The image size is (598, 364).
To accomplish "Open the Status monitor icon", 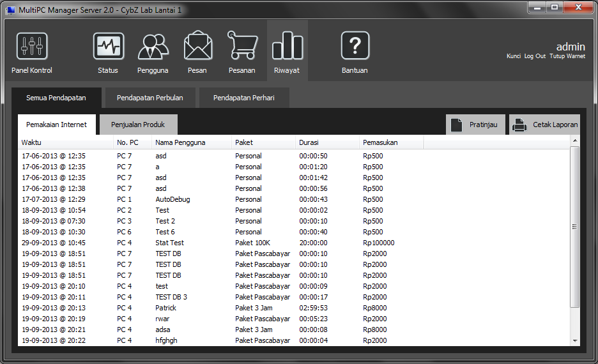I will click(x=109, y=47).
